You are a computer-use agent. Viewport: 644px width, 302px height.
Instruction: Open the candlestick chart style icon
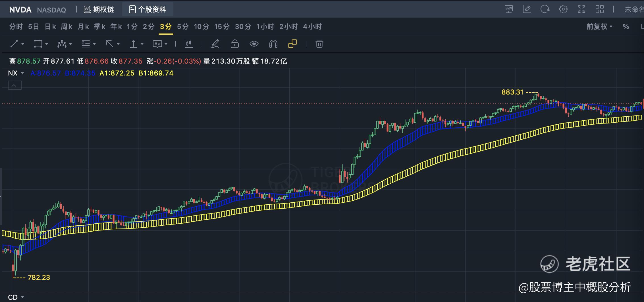(x=188, y=44)
